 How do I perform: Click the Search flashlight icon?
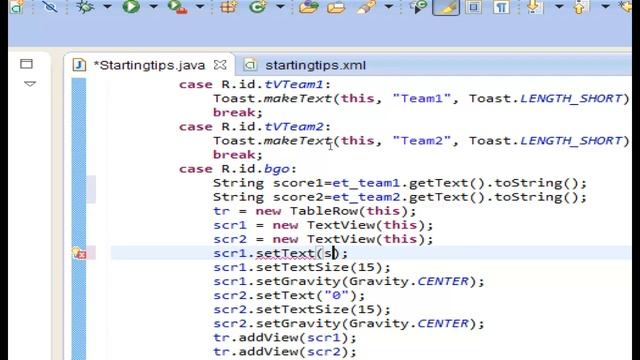(x=366, y=7)
